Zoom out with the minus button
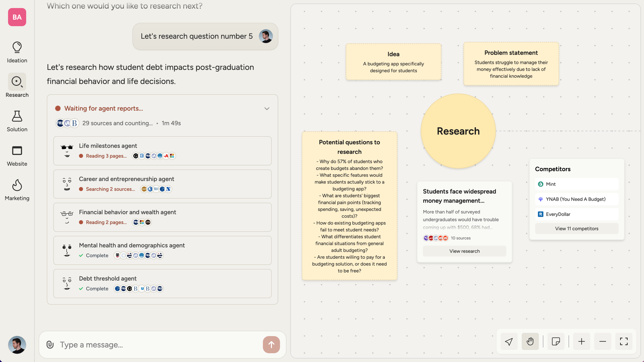The width and height of the screenshot is (644, 362). coord(602,342)
